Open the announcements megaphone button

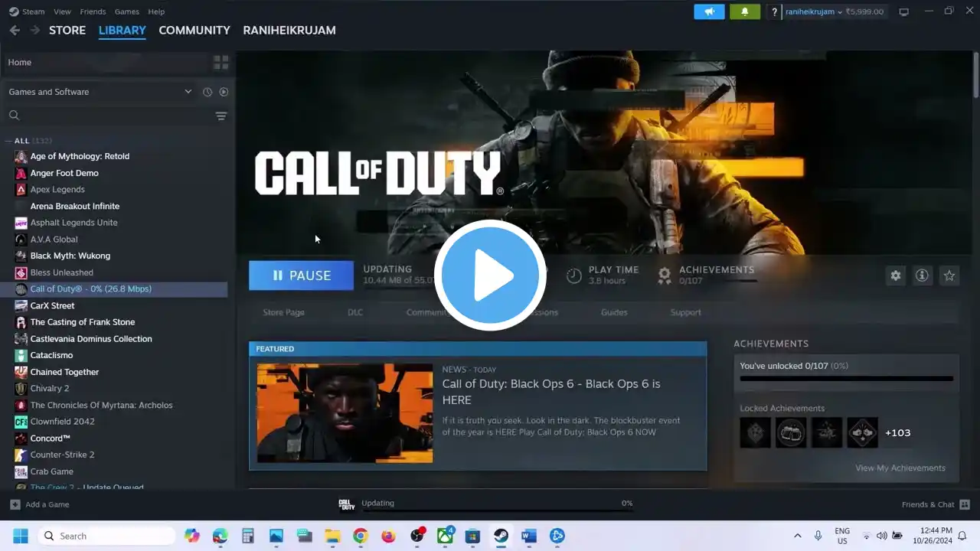point(709,11)
